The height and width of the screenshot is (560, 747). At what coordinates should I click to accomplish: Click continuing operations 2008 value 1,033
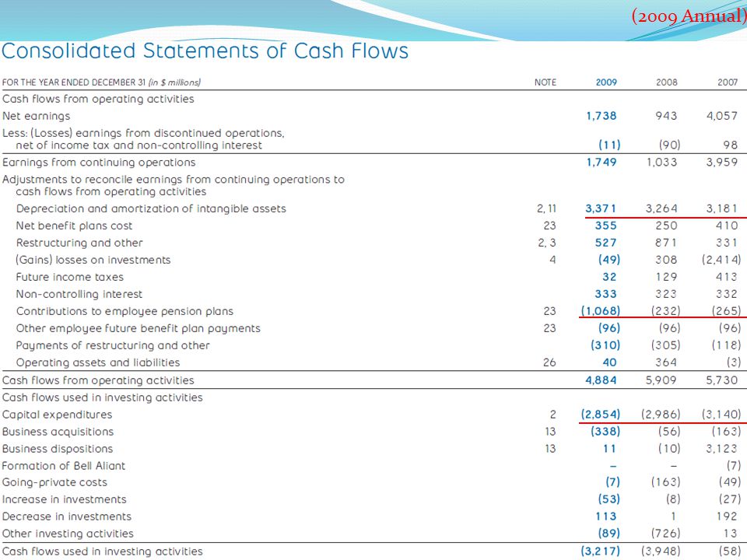pos(661,163)
